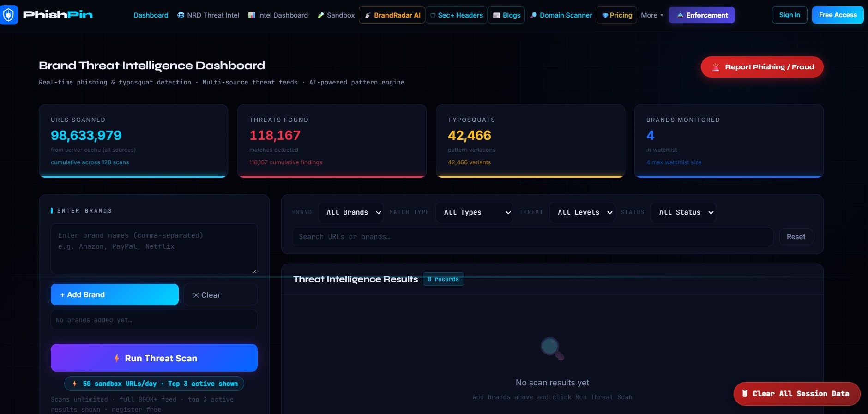Click the Threats Found value 118,167
Image resolution: width=868 pixels, height=414 pixels.
[x=275, y=135]
